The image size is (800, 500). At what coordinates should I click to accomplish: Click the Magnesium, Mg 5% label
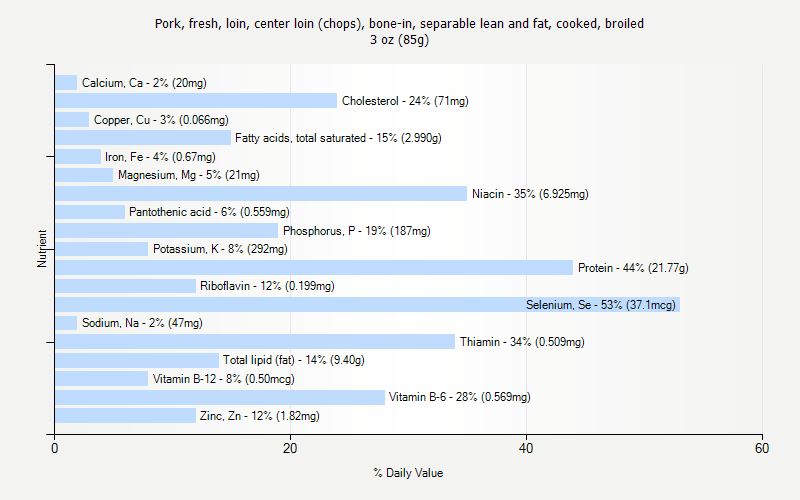click(x=189, y=175)
